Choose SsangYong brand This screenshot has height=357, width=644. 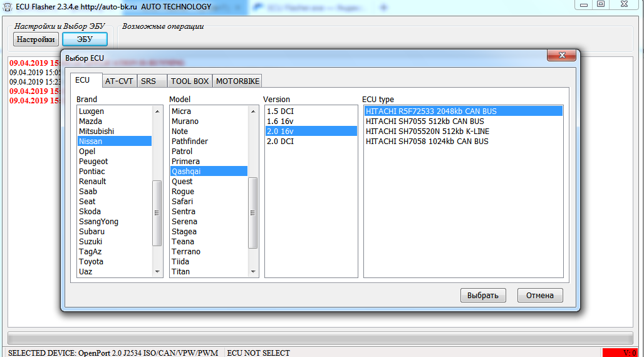click(114, 222)
